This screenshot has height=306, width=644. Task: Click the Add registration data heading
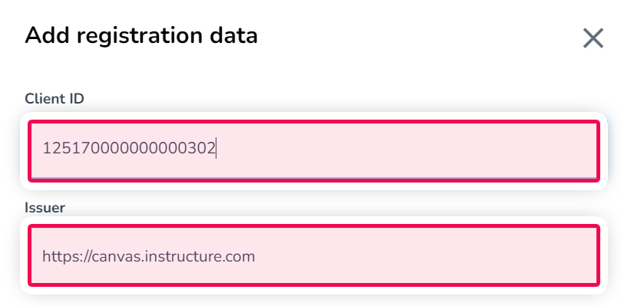click(x=141, y=36)
